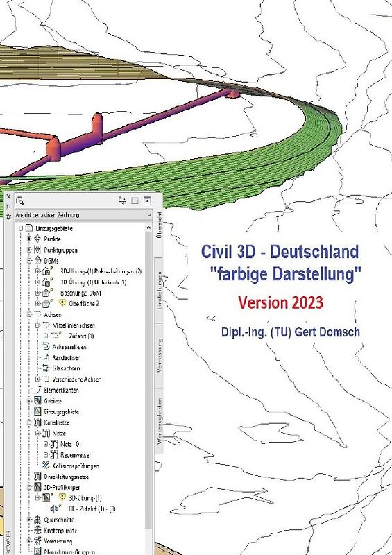Click the Netze icon
Viewport: 392px width, 555px height.
[x=46, y=433]
